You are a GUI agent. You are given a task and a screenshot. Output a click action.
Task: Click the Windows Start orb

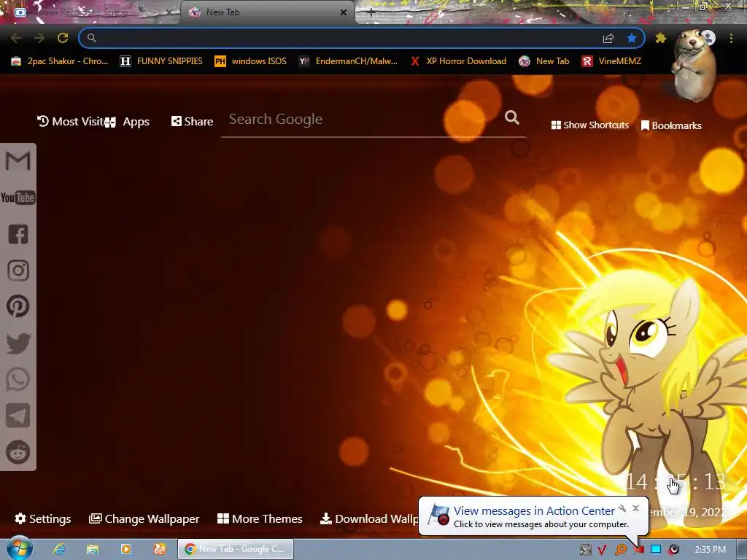[20, 548]
